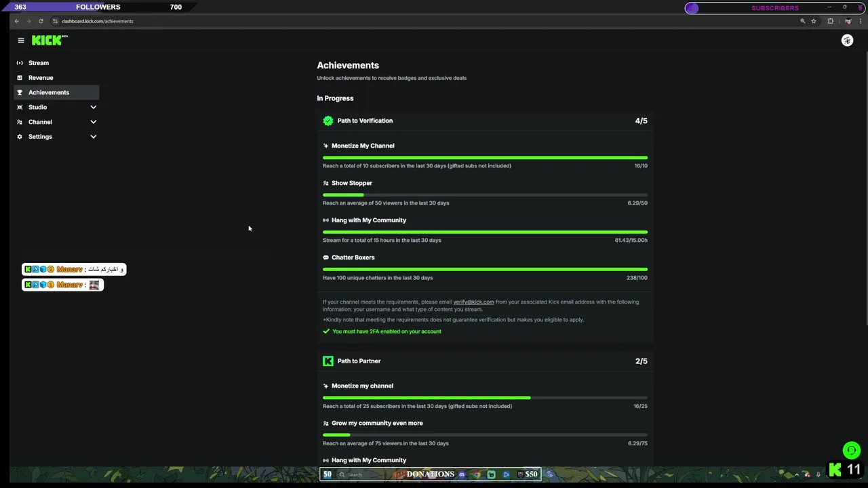Click the Path to Partner Kick badge
Image resolution: width=868 pixels, height=488 pixels.
pos(328,361)
